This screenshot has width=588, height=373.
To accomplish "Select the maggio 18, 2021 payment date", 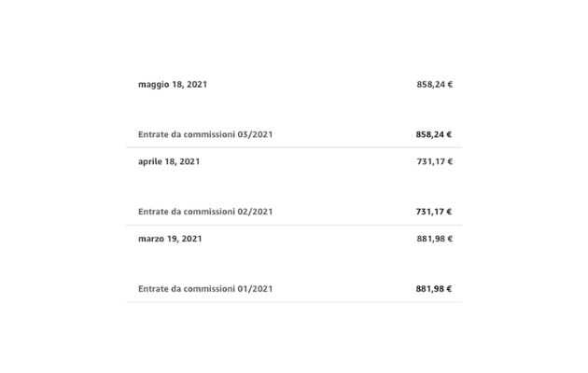I will (x=173, y=85).
